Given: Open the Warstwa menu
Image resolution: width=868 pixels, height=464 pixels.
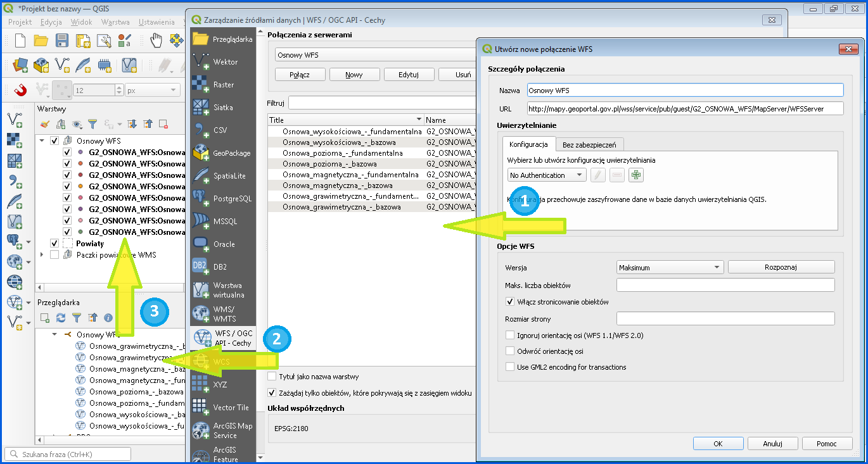Looking at the screenshot, I should coord(115,22).
